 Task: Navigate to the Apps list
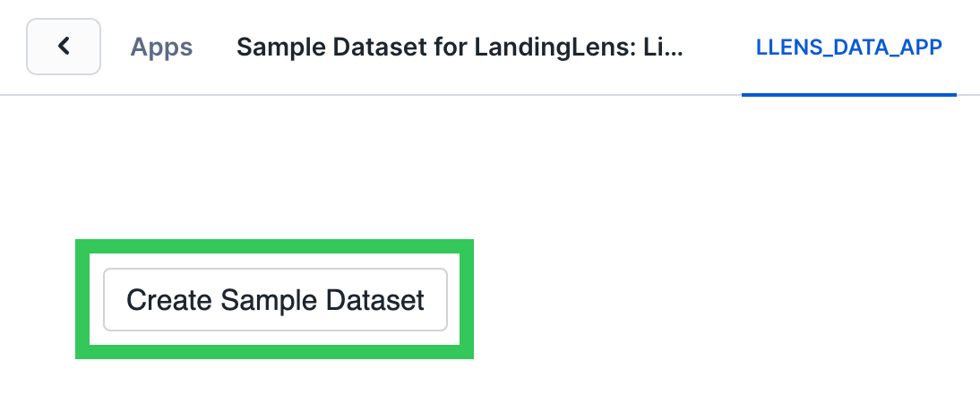click(161, 47)
